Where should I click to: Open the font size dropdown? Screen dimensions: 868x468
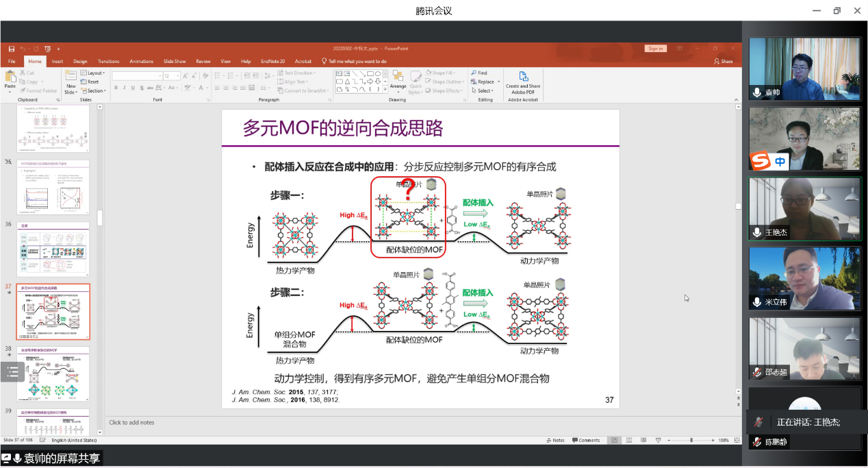[177, 76]
